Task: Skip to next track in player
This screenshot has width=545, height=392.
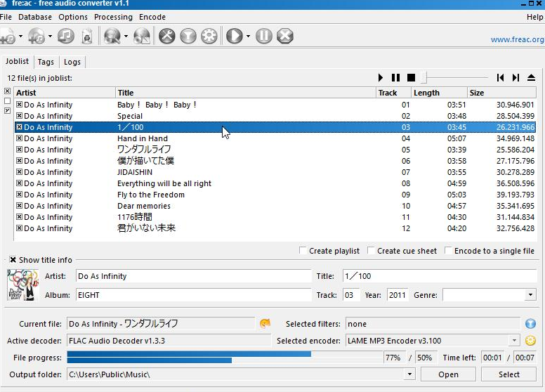Action: (516, 77)
